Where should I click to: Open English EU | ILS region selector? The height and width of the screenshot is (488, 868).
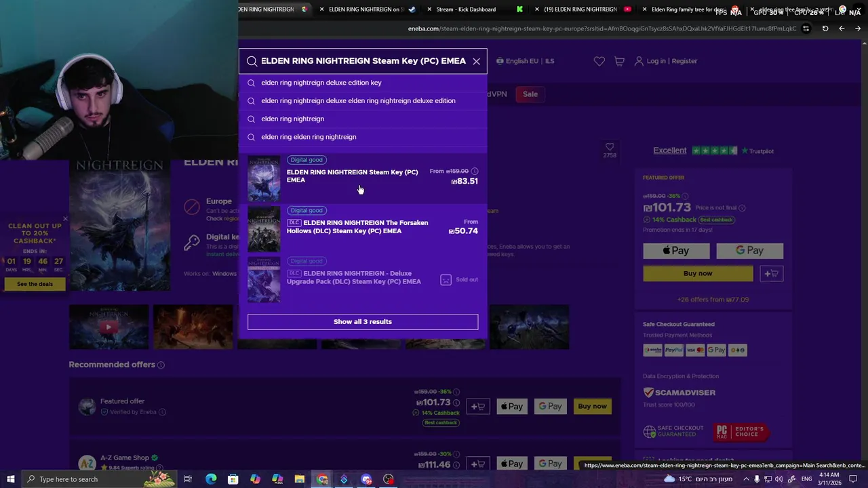click(x=525, y=61)
